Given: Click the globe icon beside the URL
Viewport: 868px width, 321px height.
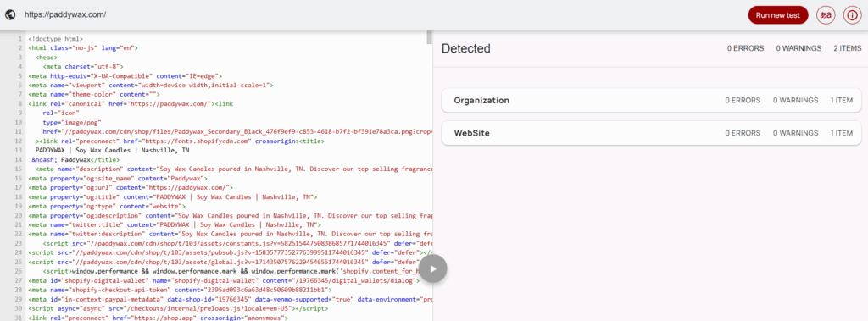Looking at the screenshot, I should (x=10, y=15).
